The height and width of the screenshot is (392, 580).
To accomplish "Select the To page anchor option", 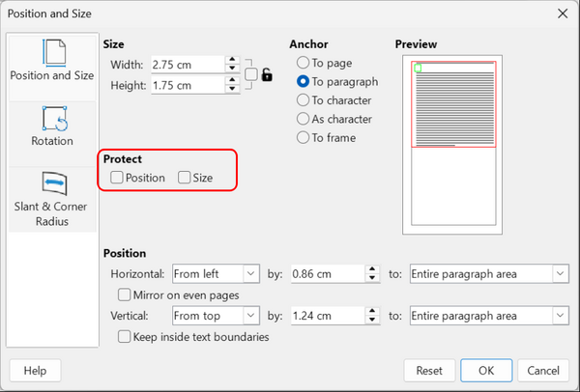I will tap(303, 63).
